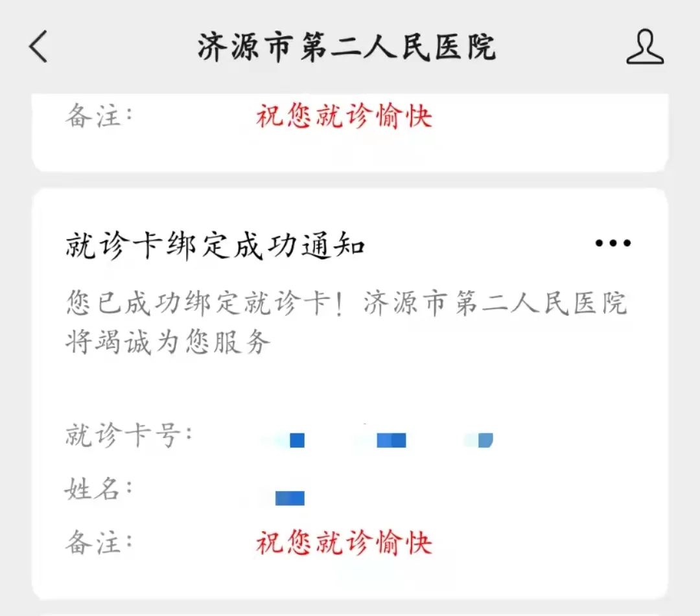The image size is (700, 616).
Task: Tap the lower 备注 label
Action: coord(99,542)
